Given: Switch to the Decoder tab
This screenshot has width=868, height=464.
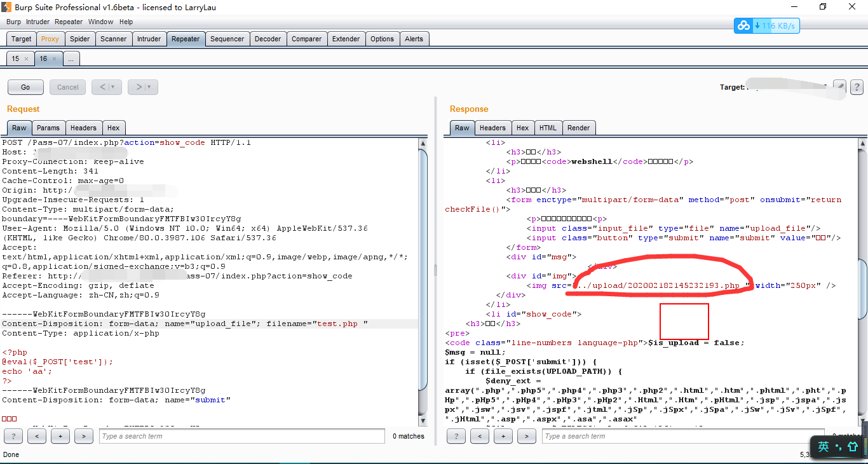Looking at the screenshot, I should point(268,39).
